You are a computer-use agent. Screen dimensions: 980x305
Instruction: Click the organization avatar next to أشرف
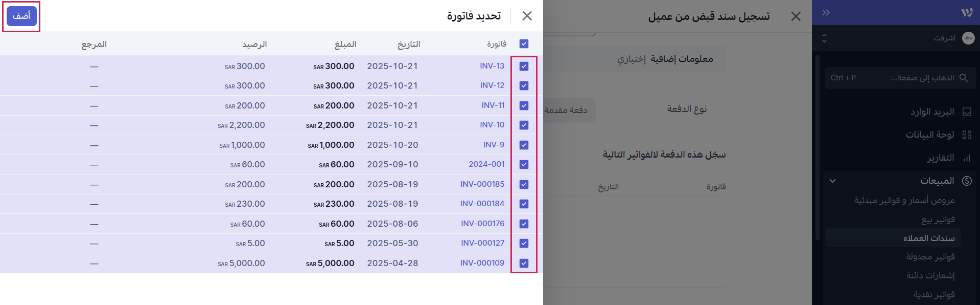pyautogui.click(x=968, y=38)
